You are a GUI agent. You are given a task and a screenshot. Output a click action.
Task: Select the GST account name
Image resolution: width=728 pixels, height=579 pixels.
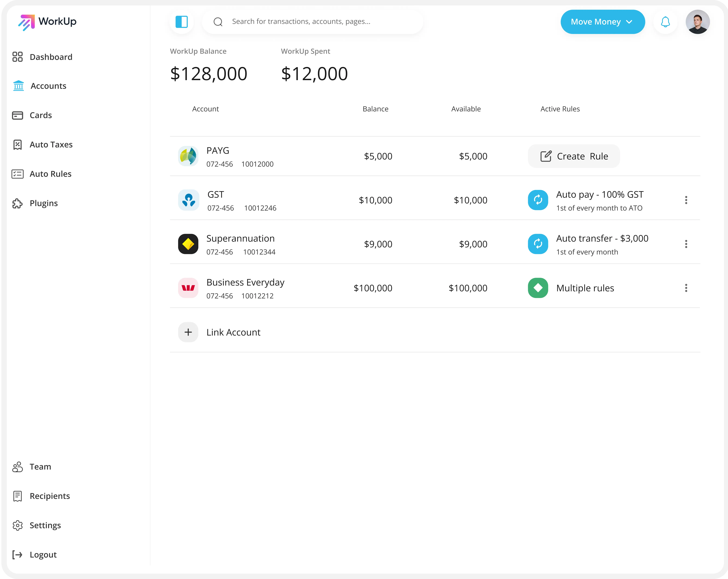coord(216,195)
